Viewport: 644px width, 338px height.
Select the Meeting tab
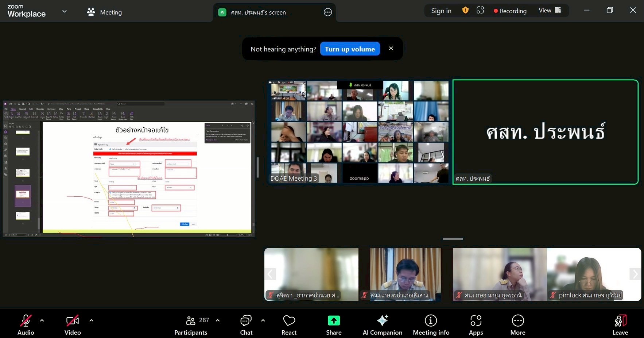pyautogui.click(x=104, y=12)
